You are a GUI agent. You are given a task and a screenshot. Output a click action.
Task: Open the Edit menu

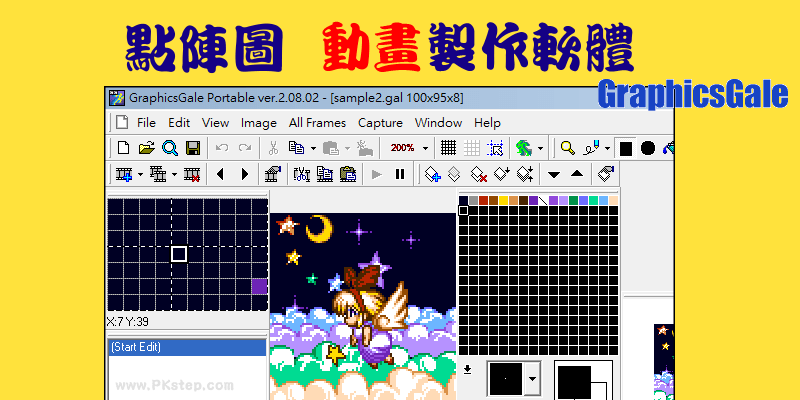click(179, 123)
